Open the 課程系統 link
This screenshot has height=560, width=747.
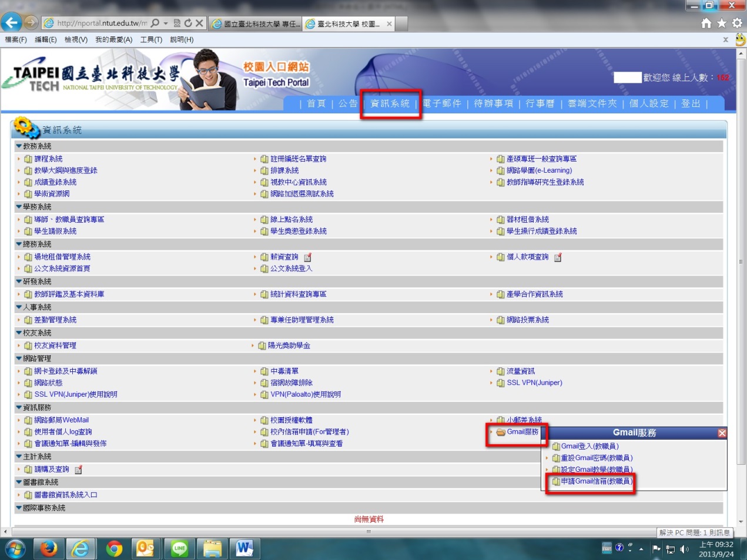point(48,159)
